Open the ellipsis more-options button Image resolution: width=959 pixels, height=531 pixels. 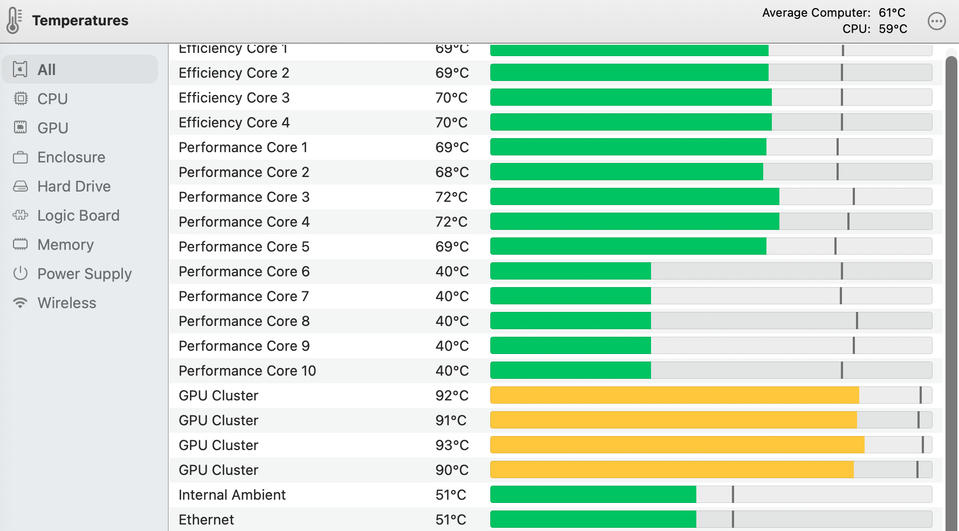(936, 21)
